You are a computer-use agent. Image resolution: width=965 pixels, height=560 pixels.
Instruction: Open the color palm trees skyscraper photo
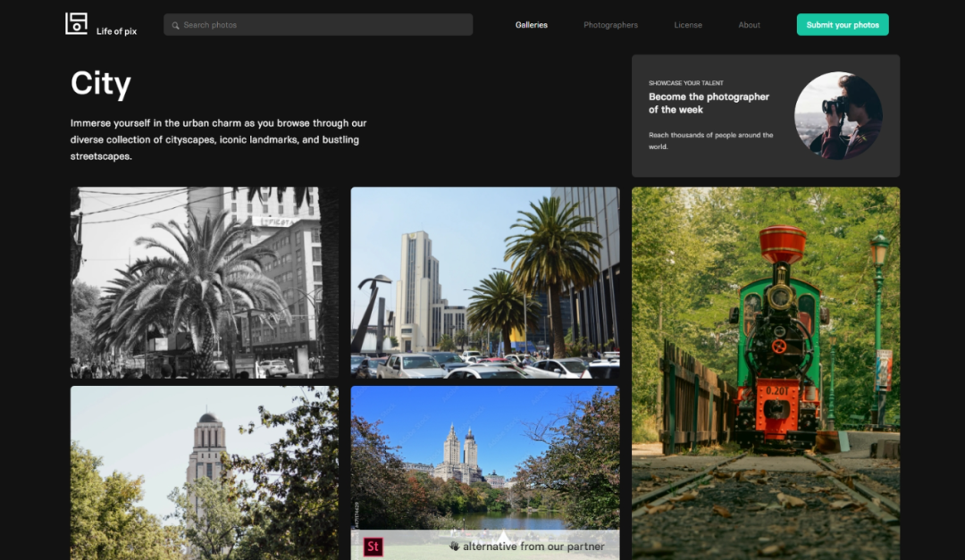click(x=484, y=282)
